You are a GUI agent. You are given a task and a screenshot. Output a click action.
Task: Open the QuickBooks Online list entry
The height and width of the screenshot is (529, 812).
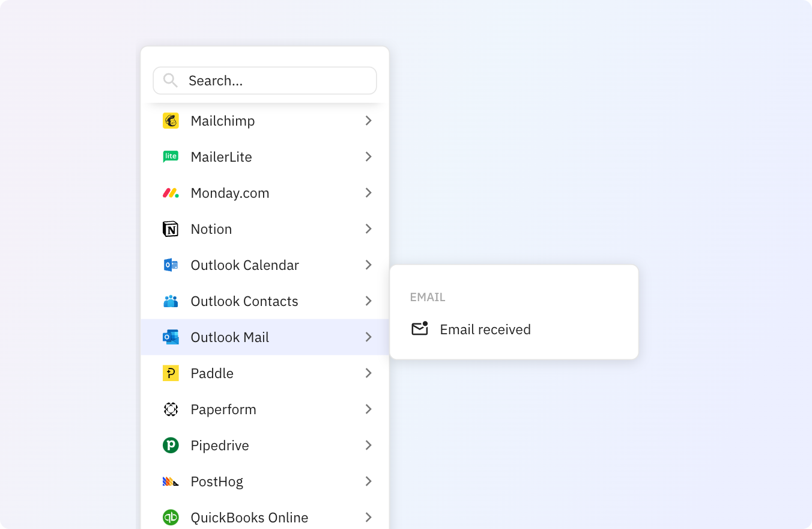pyautogui.click(x=265, y=515)
